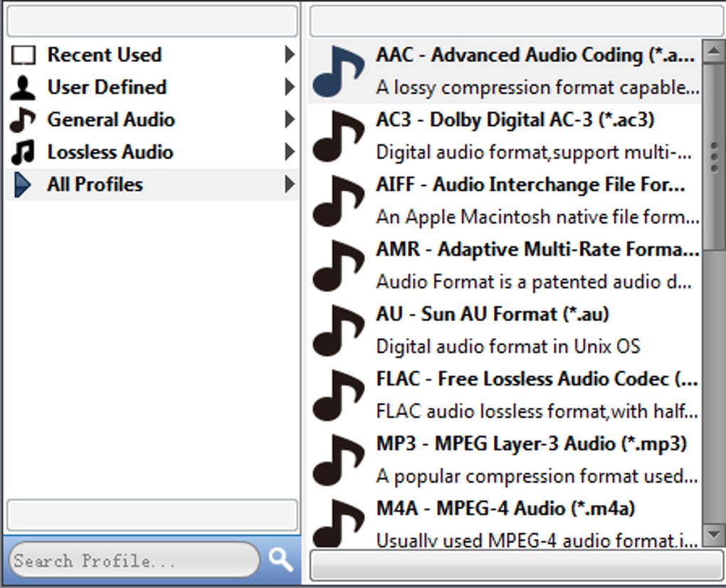Click 'A popular compression format used...' description
Image resolution: width=726 pixels, height=588 pixels.
click(x=537, y=476)
